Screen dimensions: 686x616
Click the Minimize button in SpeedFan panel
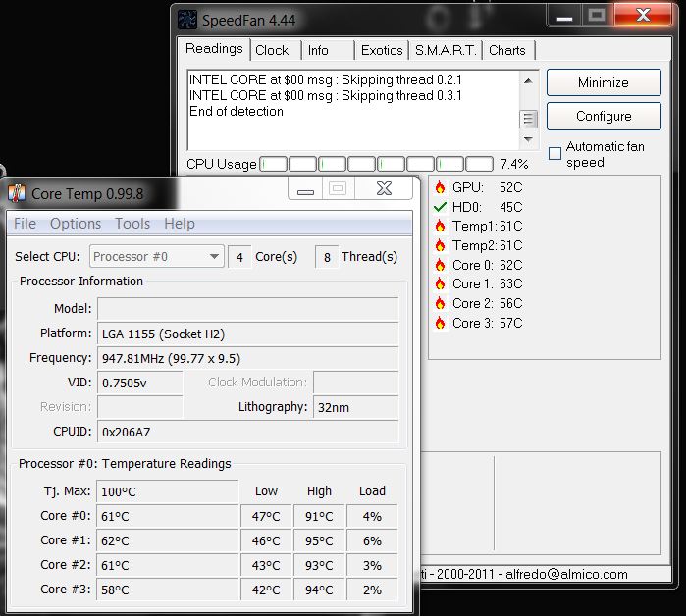click(x=604, y=82)
